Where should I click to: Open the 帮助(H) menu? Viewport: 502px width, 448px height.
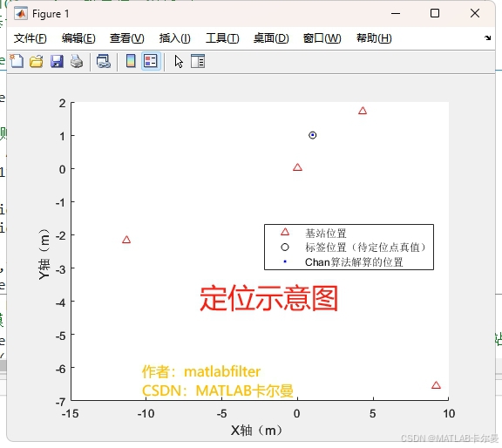374,38
